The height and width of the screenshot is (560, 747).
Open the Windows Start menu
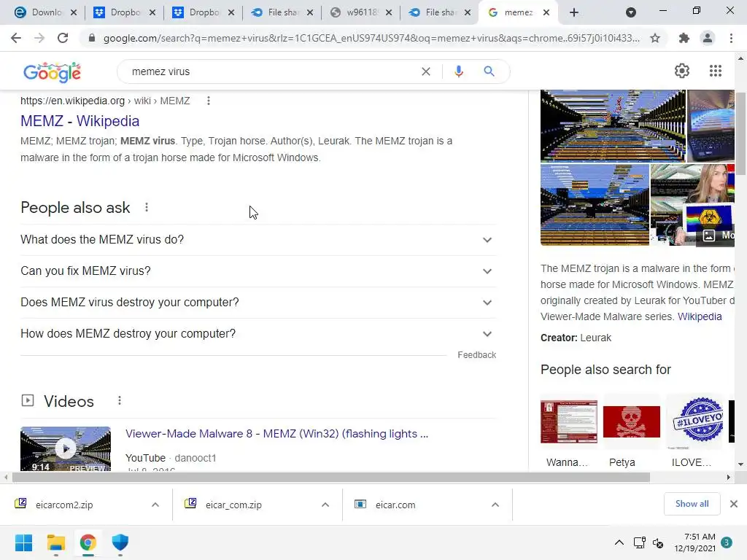23,542
